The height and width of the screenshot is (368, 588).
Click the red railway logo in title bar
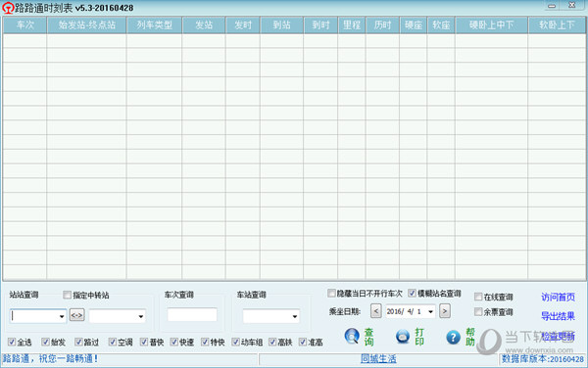[8, 8]
